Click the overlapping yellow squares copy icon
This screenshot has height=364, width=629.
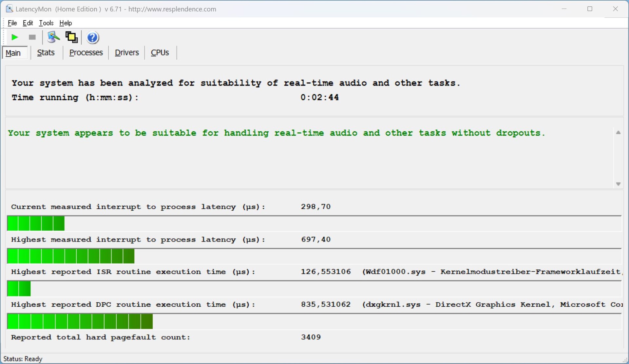[x=71, y=37]
